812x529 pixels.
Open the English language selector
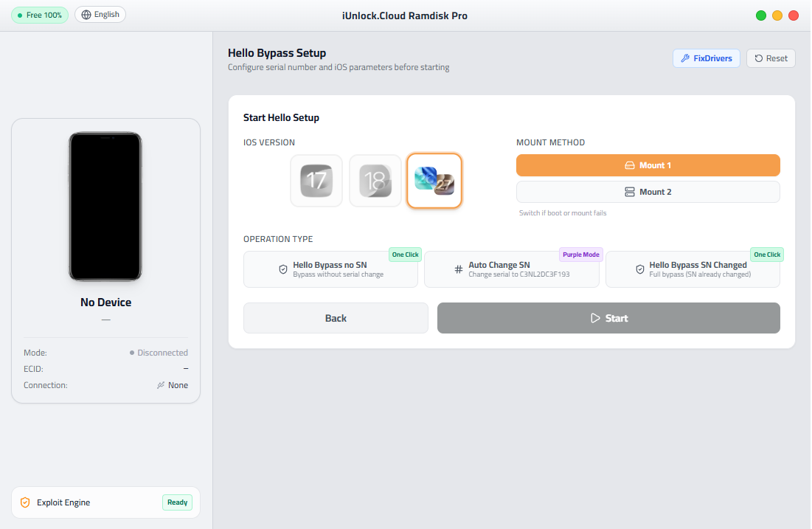(x=100, y=15)
